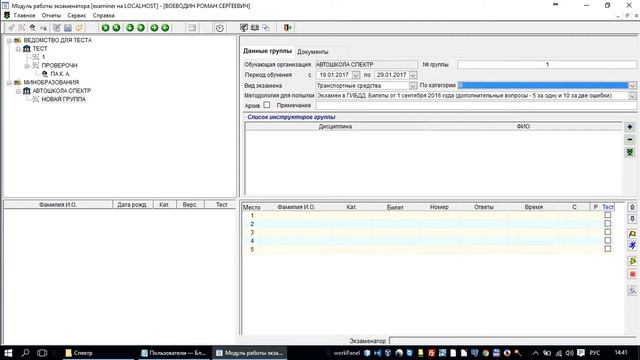Click the computer monitors toolbar icon

[x=244, y=28]
